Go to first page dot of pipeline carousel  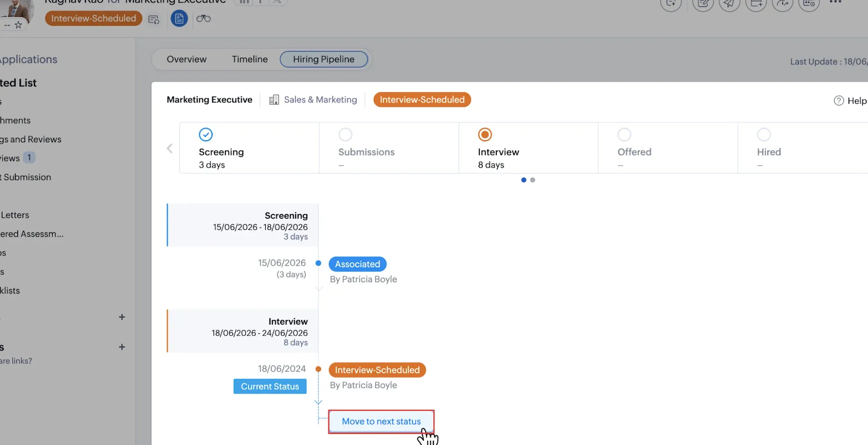pyautogui.click(x=524, y=180)
